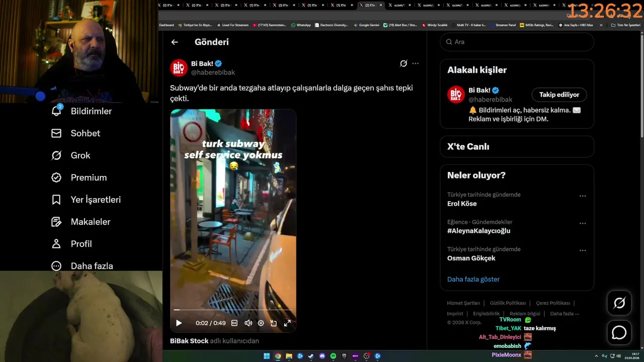Image resolution: width=644 pixels, height=362 pixels.
Task: Open Steam from the taskbar
Action: [x=311, y=356]
